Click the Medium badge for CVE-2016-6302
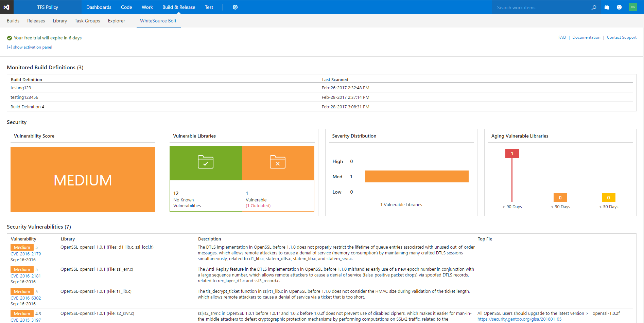 point(22,291)
